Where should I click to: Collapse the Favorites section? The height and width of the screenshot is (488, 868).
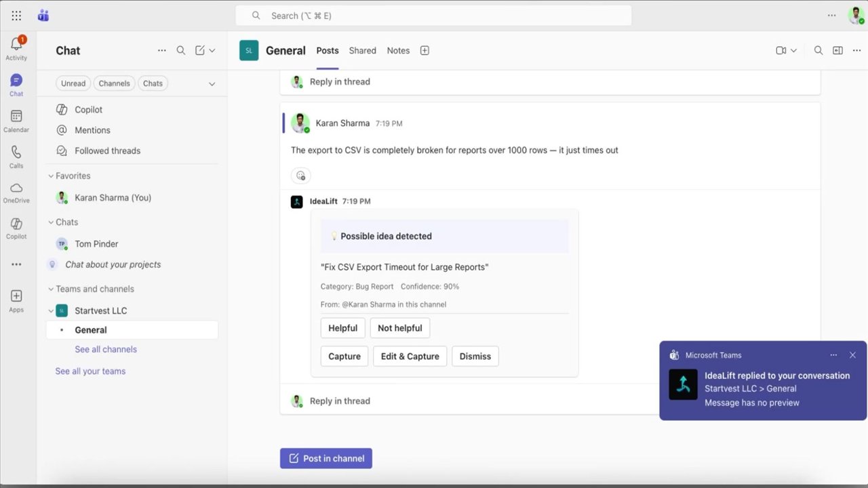[51, 176]
